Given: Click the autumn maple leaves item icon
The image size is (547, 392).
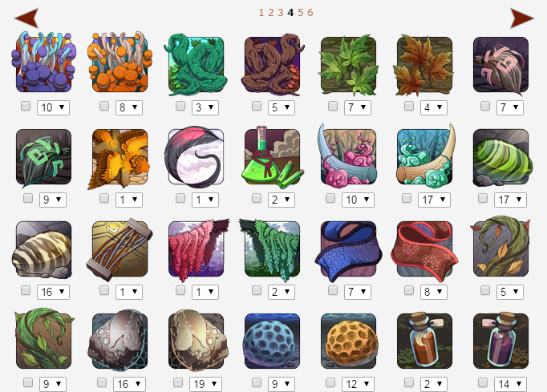Looking at the screenshot, I should 424,65.
